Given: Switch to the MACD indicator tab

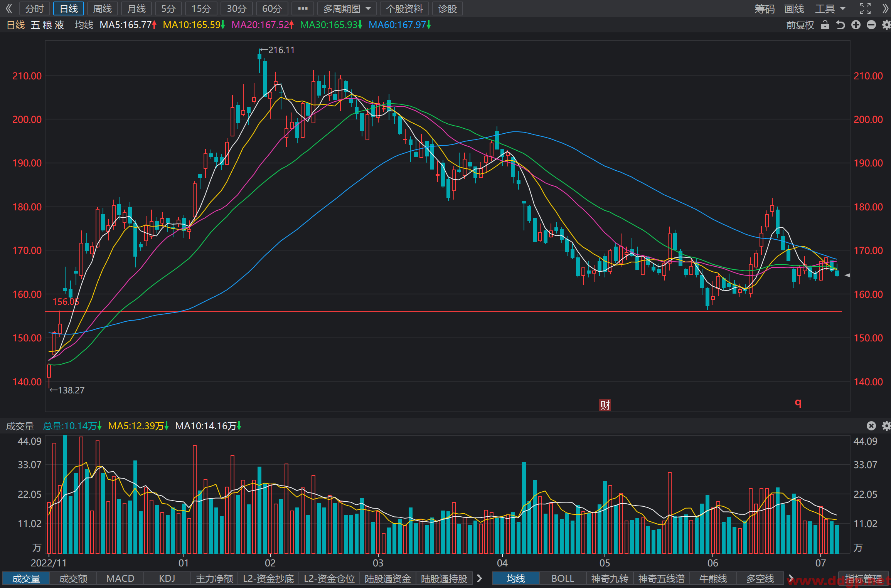Looking at the screenshot, I should [120, 578].
